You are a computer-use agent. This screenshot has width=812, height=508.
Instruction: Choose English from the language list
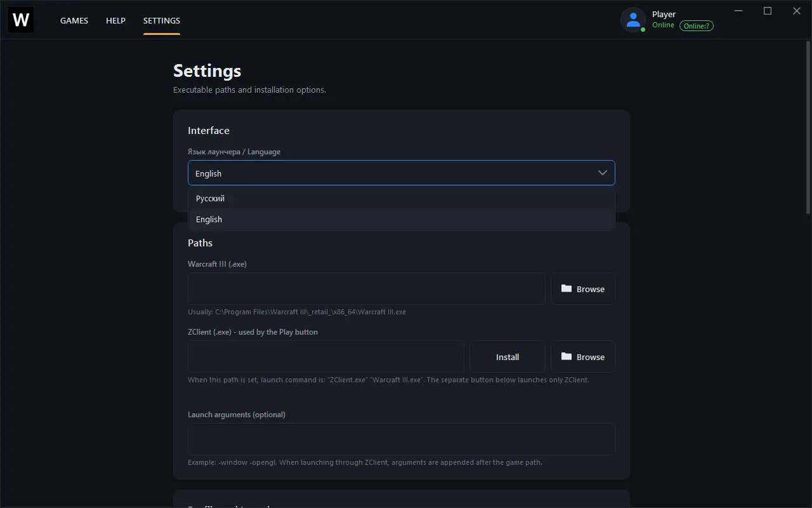click(x=402, y=219)
